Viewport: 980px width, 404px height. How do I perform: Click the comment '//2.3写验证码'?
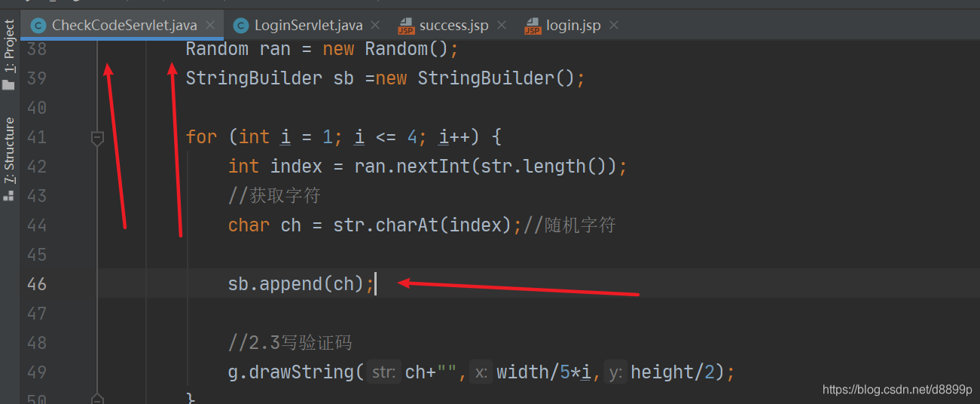coord(290,343)
